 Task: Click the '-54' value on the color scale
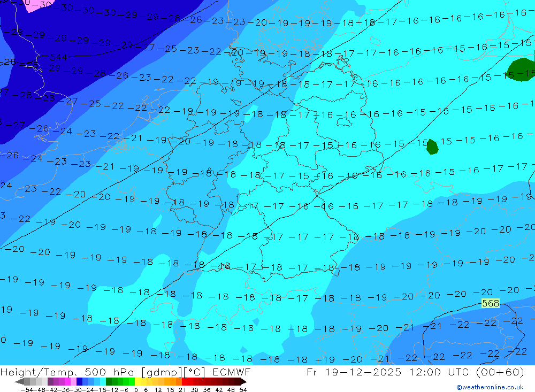pos(27,390)
